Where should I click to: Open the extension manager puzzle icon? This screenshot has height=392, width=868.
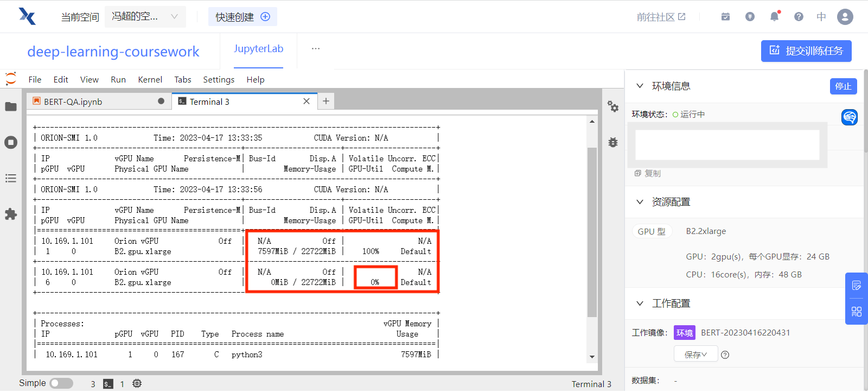11,214
